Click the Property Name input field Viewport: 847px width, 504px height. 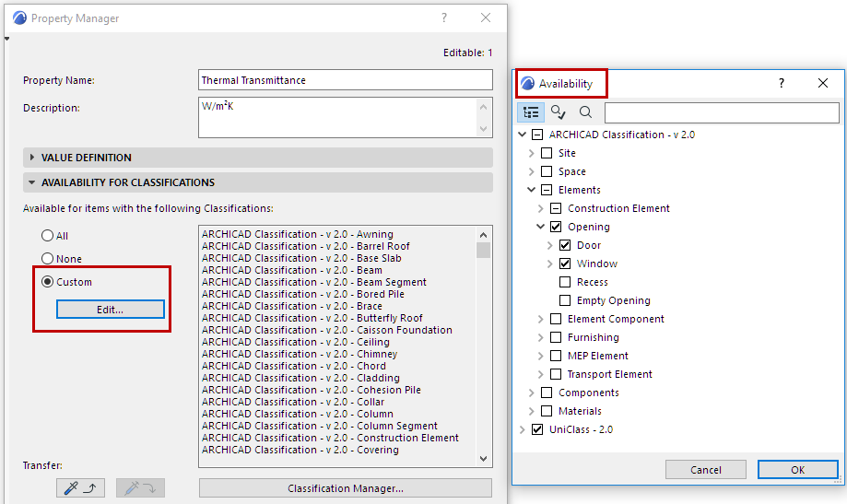346,80
